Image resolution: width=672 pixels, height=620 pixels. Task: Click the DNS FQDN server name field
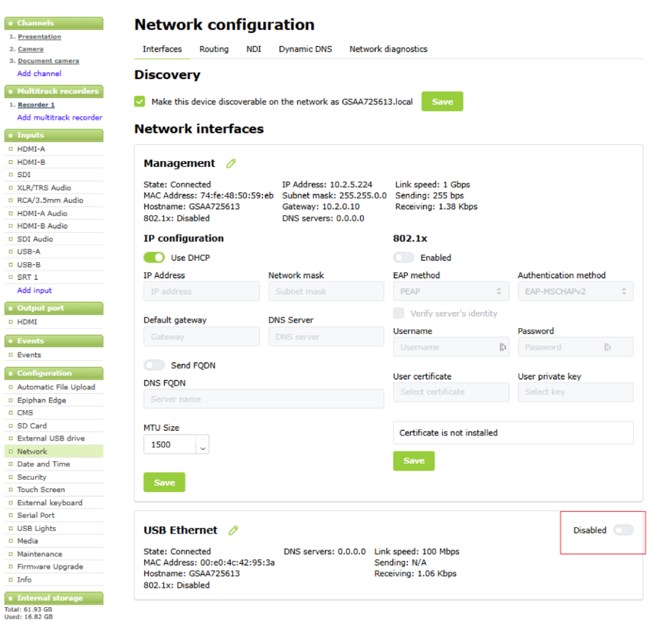264,399
